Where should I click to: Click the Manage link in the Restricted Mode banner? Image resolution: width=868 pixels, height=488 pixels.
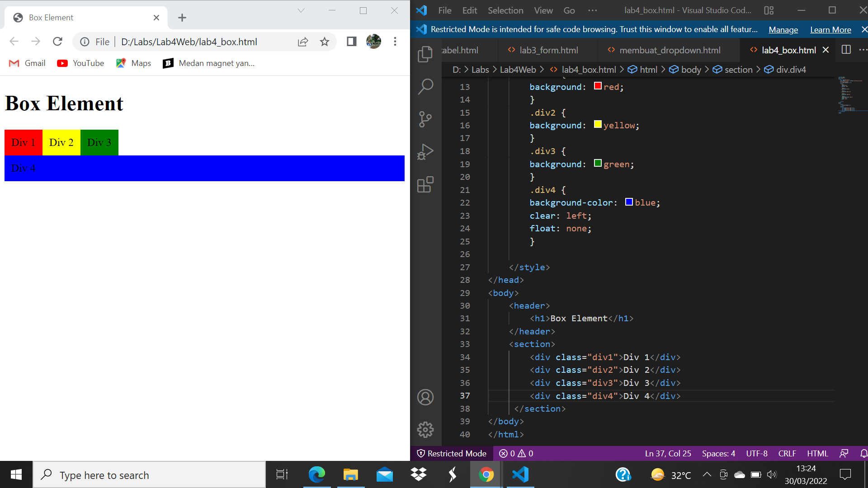tap(783, 29)
